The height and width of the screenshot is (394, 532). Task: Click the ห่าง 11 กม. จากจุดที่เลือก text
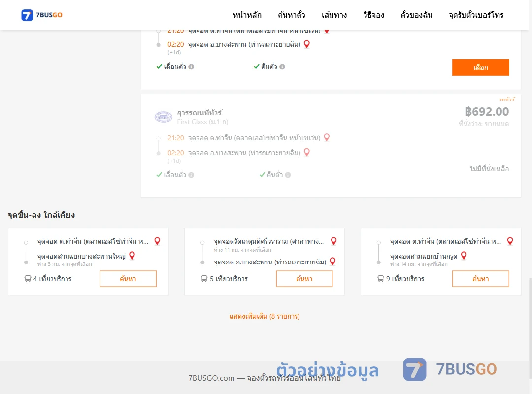point(242,250)
